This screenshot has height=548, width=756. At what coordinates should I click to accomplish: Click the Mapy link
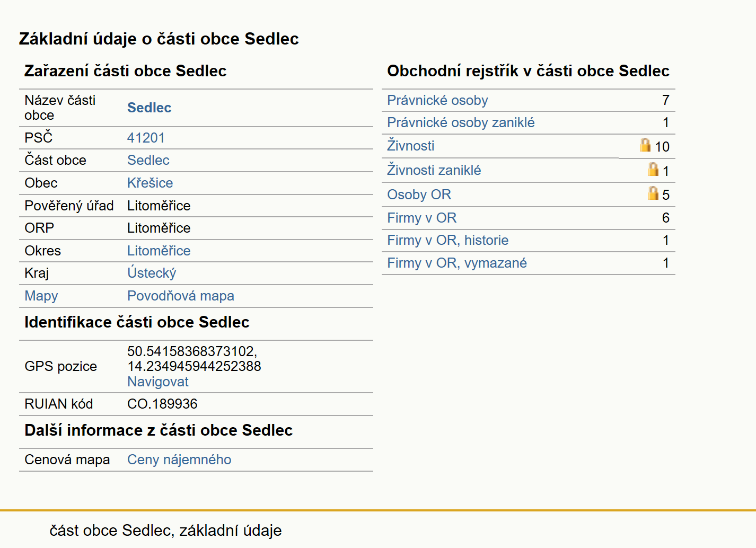click(41, 296)
